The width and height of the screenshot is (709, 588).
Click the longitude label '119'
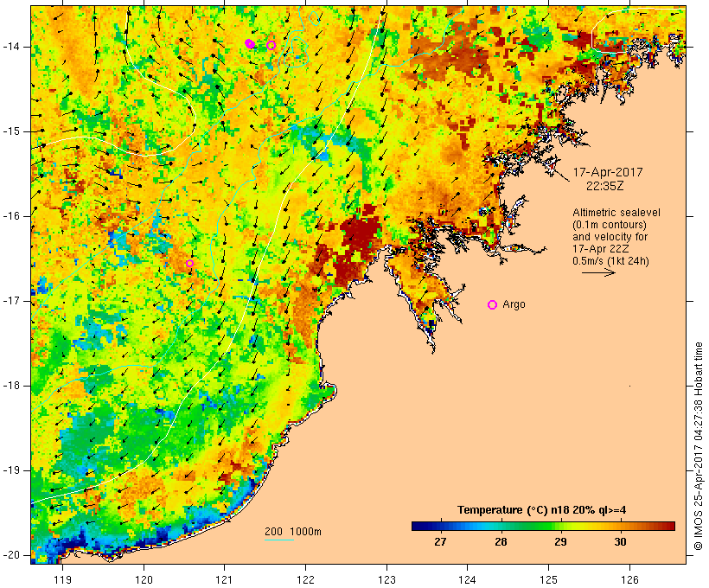point(62,579)
